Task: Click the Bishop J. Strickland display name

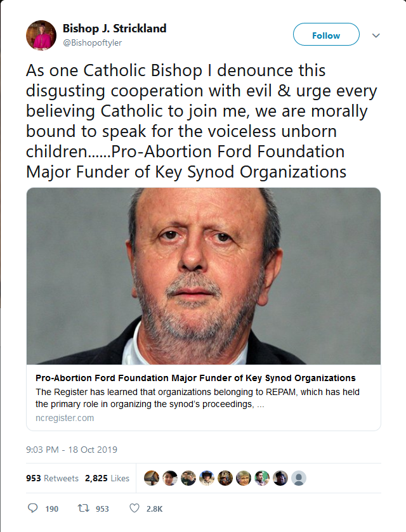Action: [114, 29]
